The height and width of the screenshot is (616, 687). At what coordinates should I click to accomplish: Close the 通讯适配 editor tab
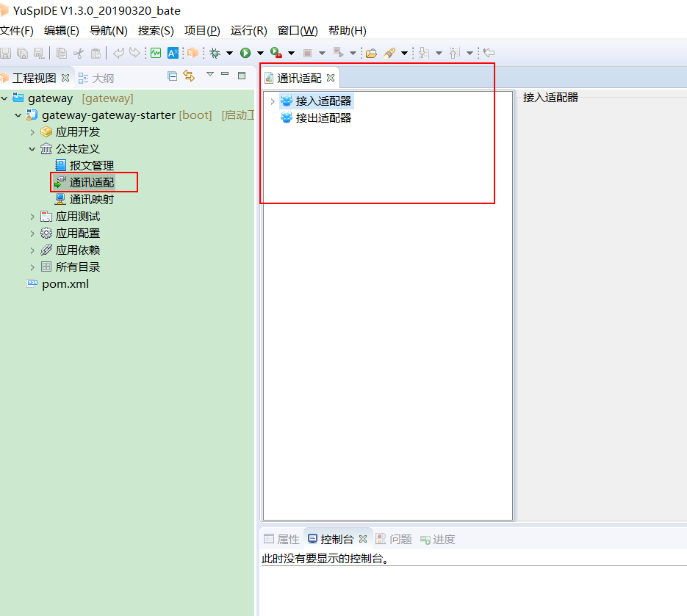(331, 78)
